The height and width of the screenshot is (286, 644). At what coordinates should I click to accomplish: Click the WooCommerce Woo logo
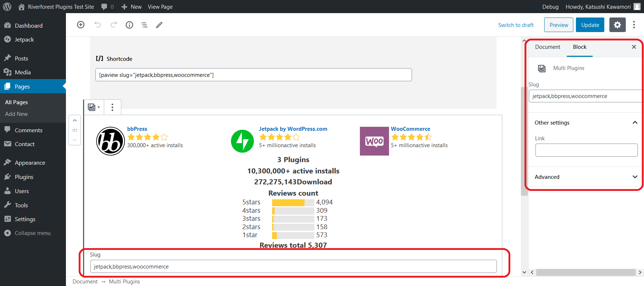coord(374,141)
